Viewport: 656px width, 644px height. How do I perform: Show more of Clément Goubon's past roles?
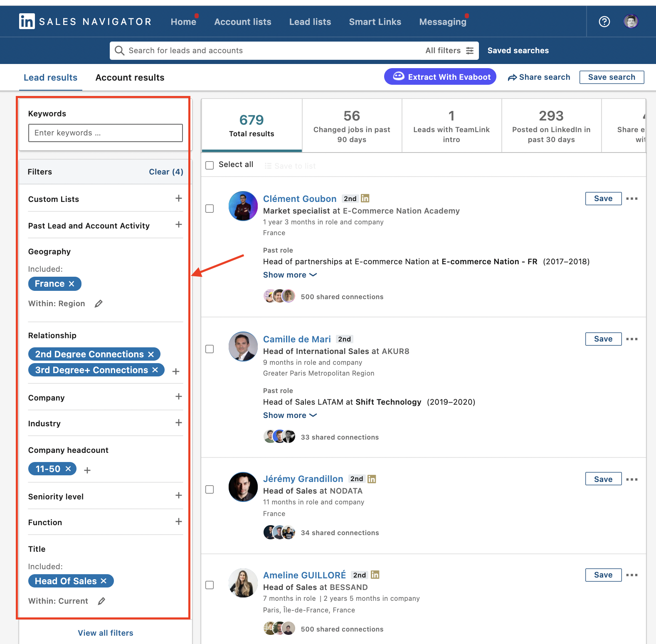pyautogui.click(x=290, y=275)
